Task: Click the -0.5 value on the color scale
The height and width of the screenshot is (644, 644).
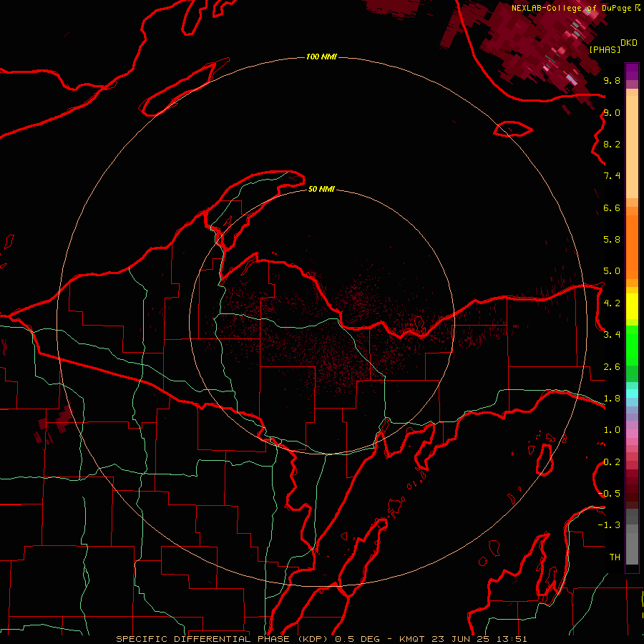Action: 610,494
